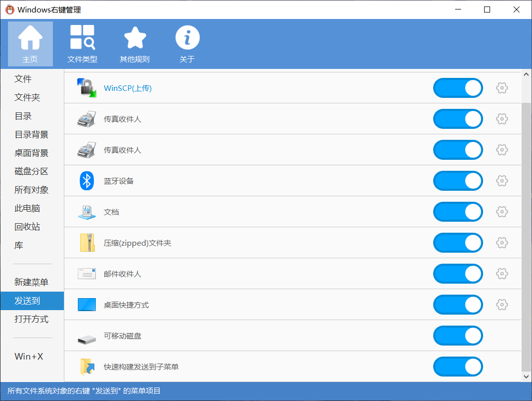Select 回收站 in the sidebar
Image resolution: width=532 pixels, height=401 pixels.
pos(32,227)
